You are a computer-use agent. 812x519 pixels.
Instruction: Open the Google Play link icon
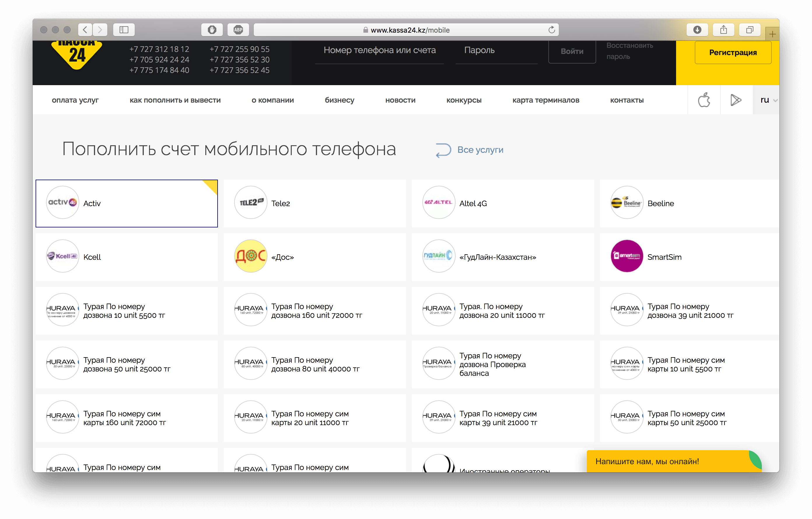[x=736, y=100]
